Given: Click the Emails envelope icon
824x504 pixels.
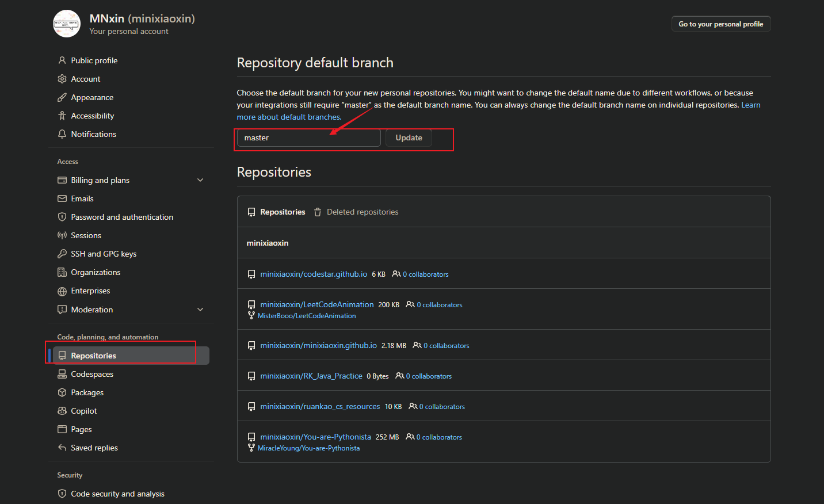Looking at the screenshot, I should (x=62, y=198).
